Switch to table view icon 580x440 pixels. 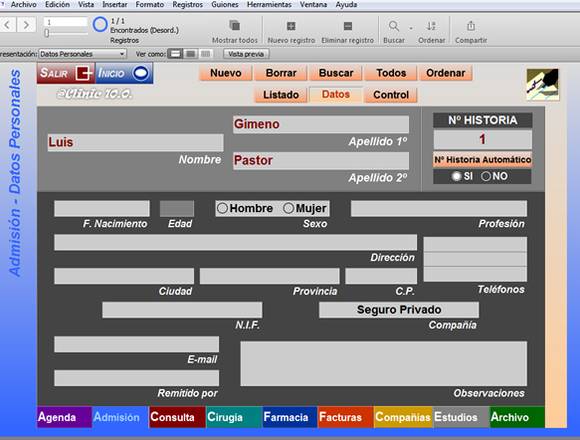click(x=205, y=54)
